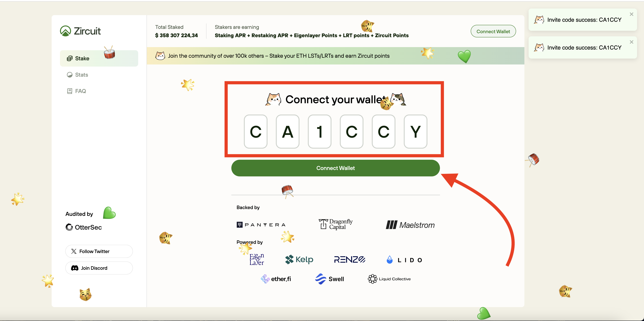
Task: Click the X icon on Follow Twitter
Action: pos(74,251)
